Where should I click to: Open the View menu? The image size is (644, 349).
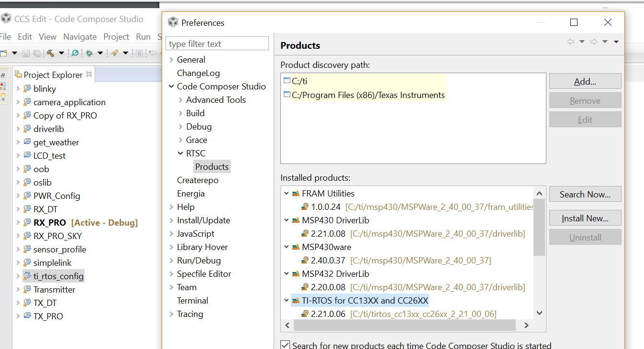click(47, 37)
